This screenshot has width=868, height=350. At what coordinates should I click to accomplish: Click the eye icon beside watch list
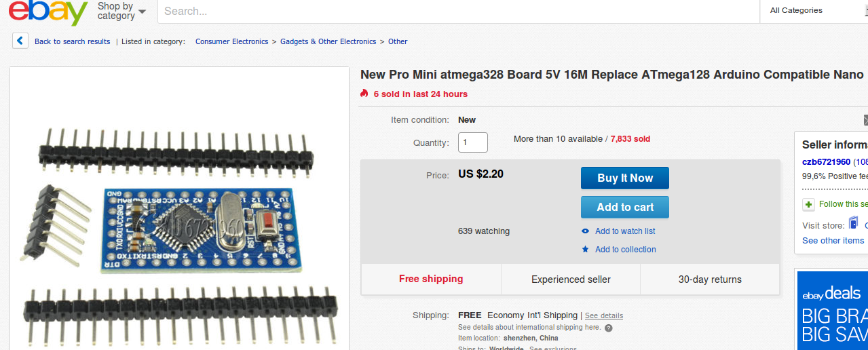click(x=586, y=231)
